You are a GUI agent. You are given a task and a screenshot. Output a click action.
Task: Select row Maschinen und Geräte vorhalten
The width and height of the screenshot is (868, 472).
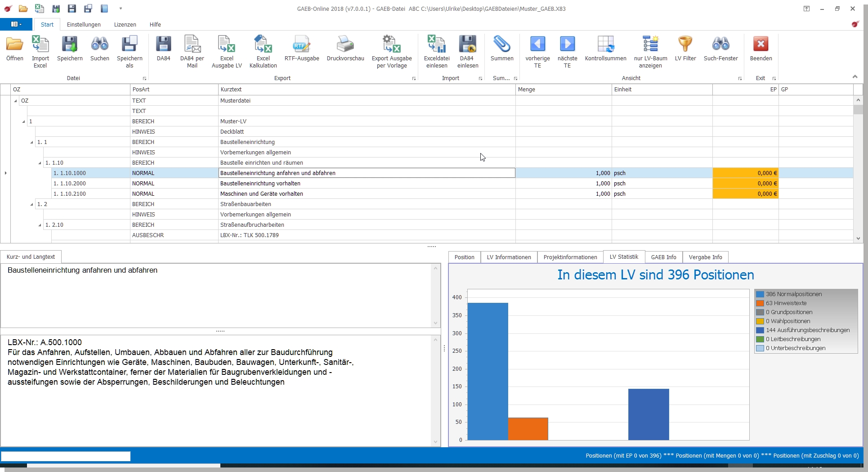coord(261,194)
